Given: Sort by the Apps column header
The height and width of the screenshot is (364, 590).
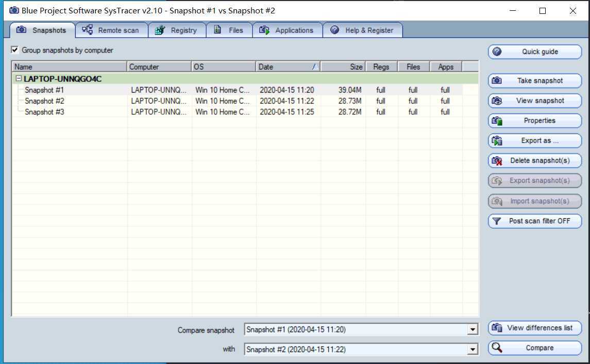Looking at the screenshot, I should [x=446, y=66].
